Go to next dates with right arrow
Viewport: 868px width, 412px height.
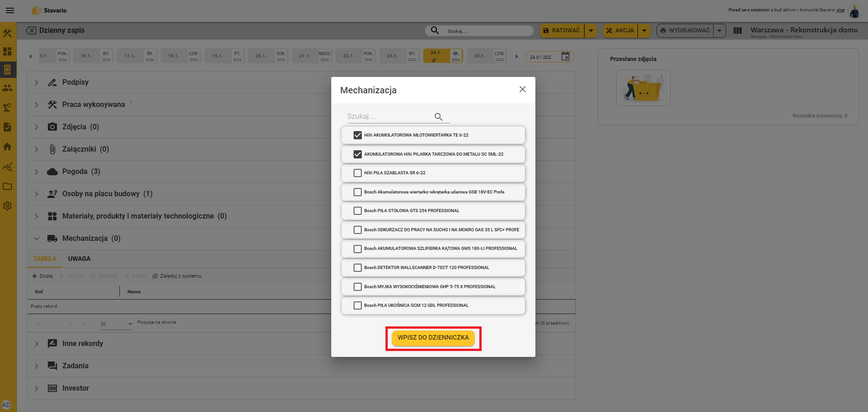pyautogui.click(x=517, y=56)
